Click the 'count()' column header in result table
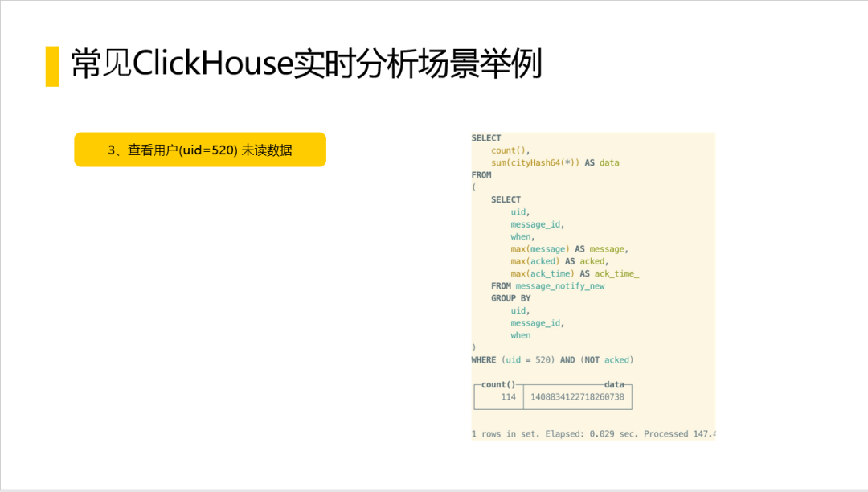This screenshot has height=492, width=868. (498, 384)
